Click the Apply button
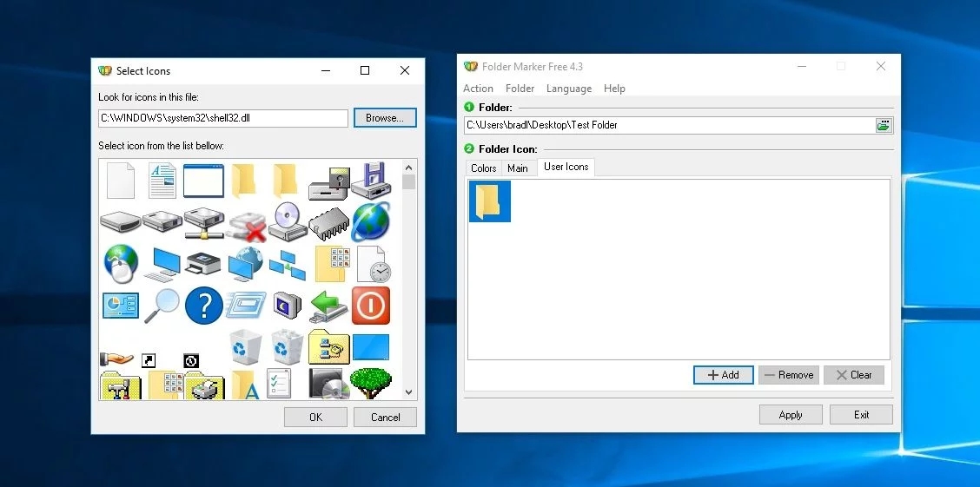Image resolution: width=980 pixels, height=487 pixels. pos(791,415)
